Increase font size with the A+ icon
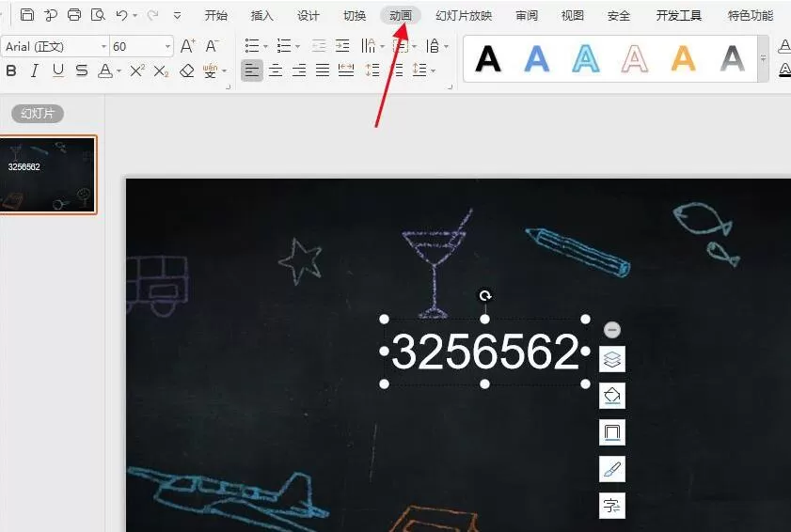The height and width of the screenshot is (532, 791). pyautogui.click(x=188, y=46)
